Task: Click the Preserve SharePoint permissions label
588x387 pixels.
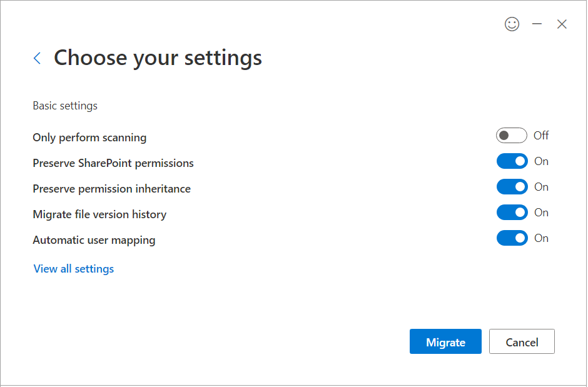Action: tap(113, 163)
